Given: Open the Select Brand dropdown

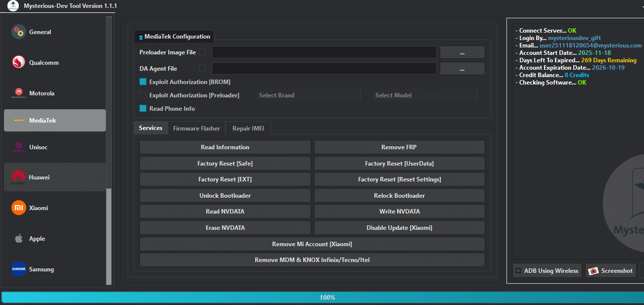Looking at the screenshot, I should 307,95.
